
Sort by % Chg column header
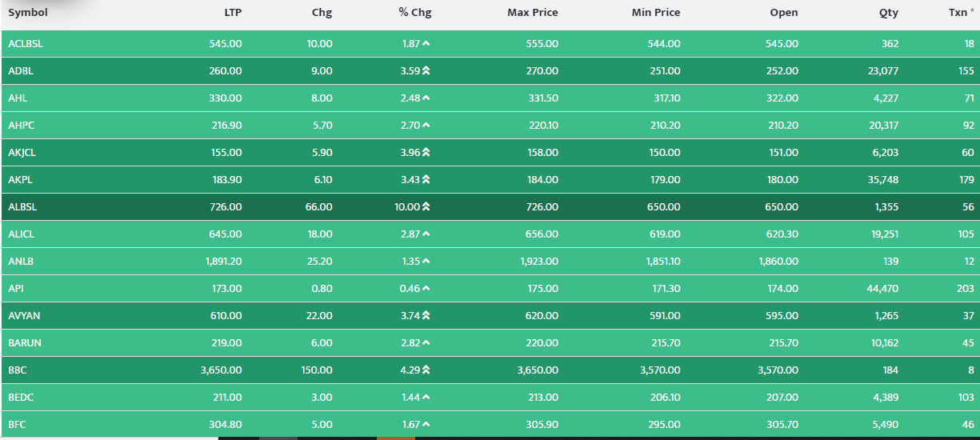click(x=415, y=13)
